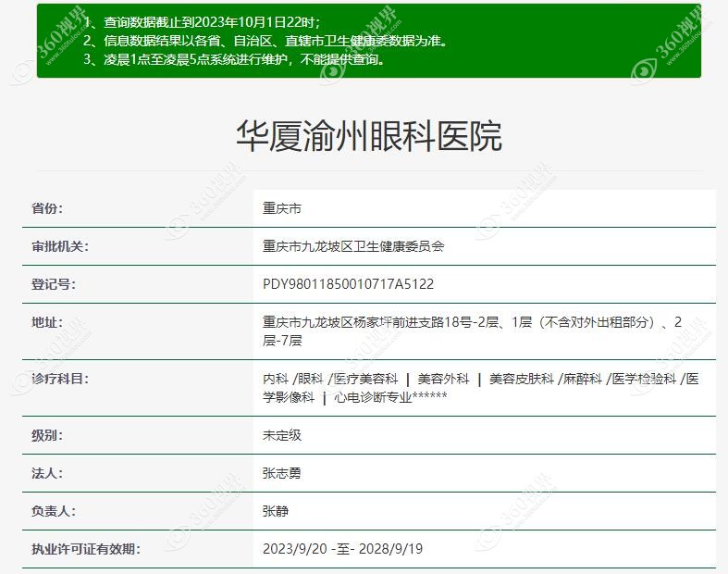
Task: Click the 重庆市 province value
Action: point(282,208)
